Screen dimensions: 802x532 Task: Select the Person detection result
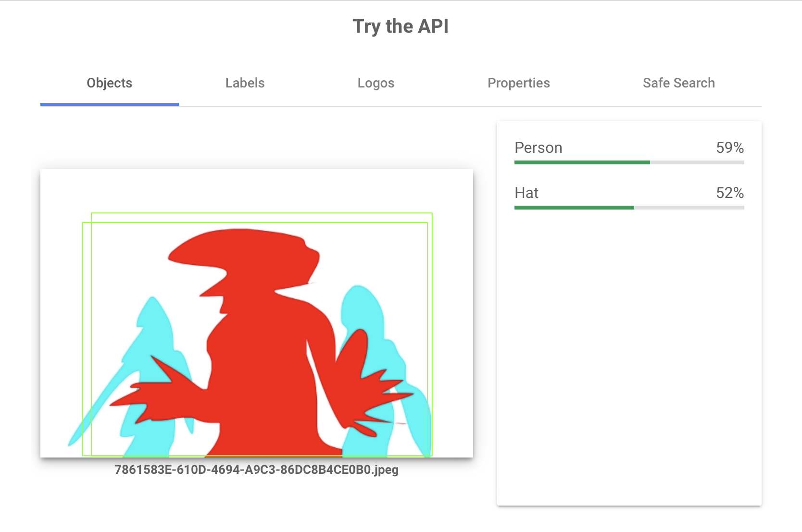[629, 151]
